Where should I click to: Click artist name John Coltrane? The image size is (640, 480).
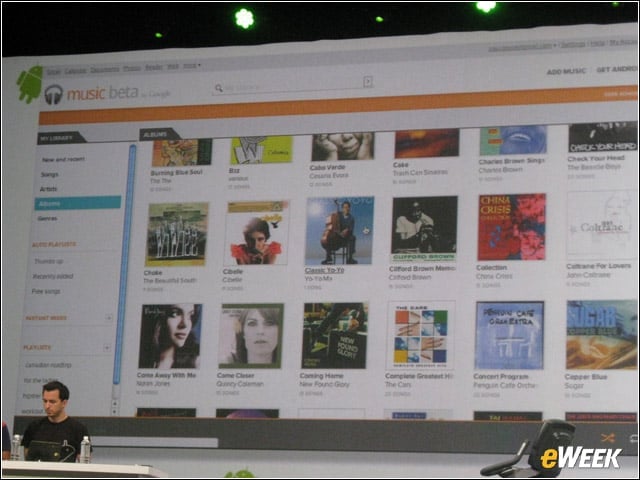pos(588,275)
